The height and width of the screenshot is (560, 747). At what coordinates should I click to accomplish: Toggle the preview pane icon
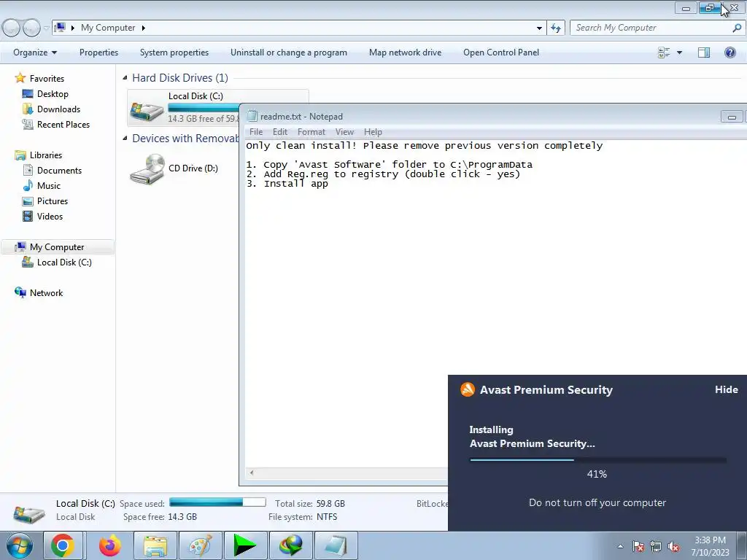tap(704, 52)
